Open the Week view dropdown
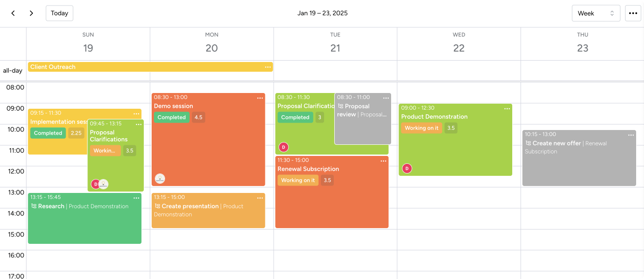 595,13
